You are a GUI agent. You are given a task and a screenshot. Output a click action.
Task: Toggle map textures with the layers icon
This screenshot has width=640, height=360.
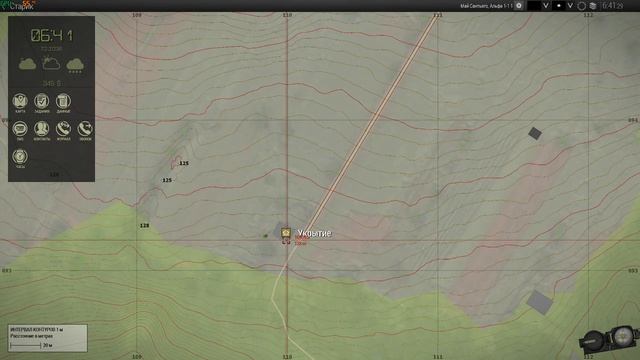point(593,6)
